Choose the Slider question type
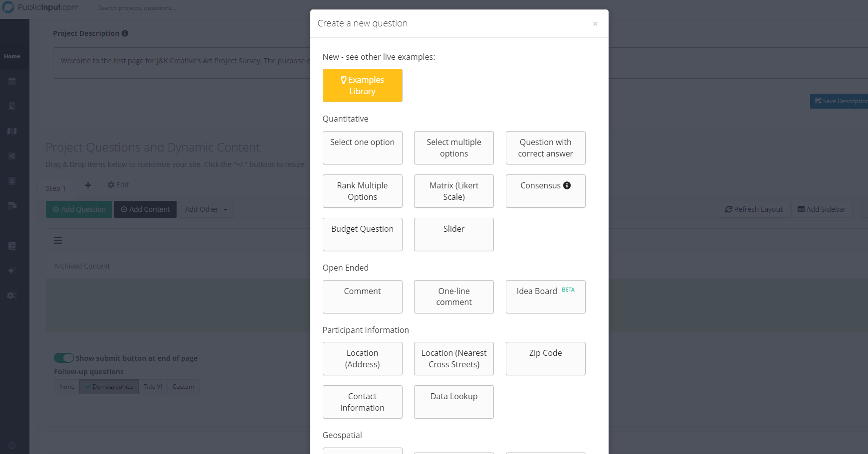868x454 pixels. click(453, 234)
